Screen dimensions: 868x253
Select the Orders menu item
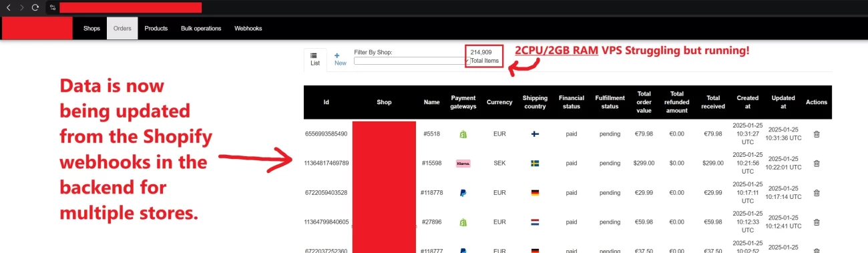tap(122, 29)
